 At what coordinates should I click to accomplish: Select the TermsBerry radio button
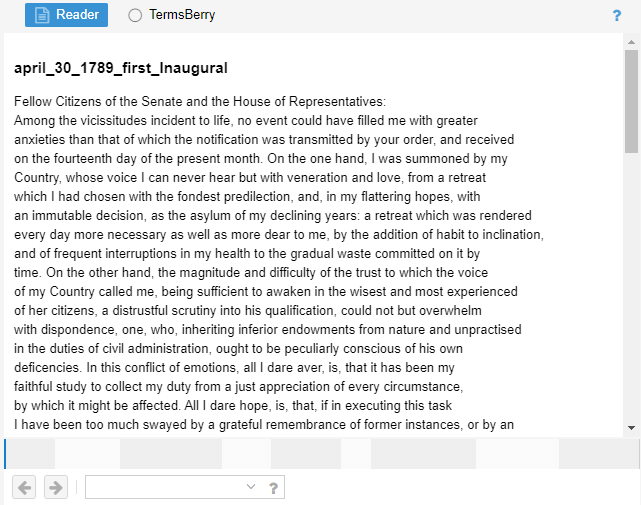coord(135,15)
